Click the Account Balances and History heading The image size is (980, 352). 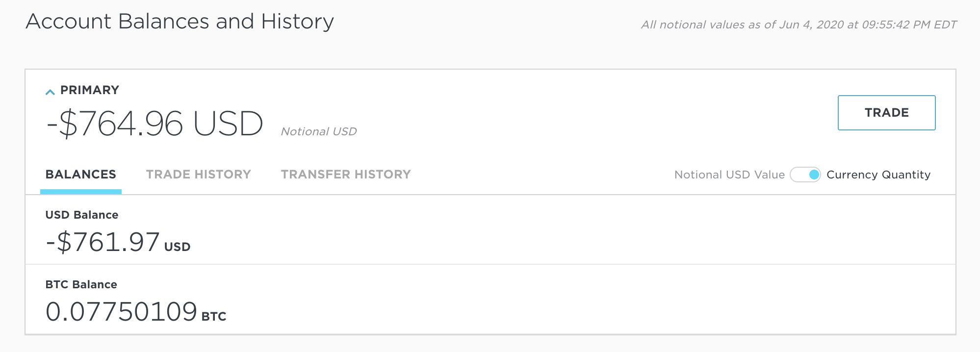pyautogui.click(x=180, y=22)
